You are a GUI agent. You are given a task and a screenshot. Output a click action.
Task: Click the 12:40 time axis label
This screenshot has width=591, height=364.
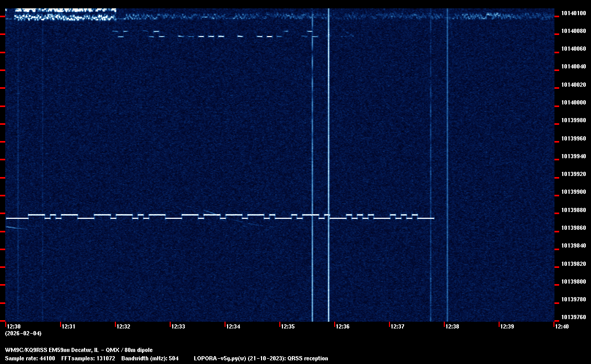tap(562, 327)
